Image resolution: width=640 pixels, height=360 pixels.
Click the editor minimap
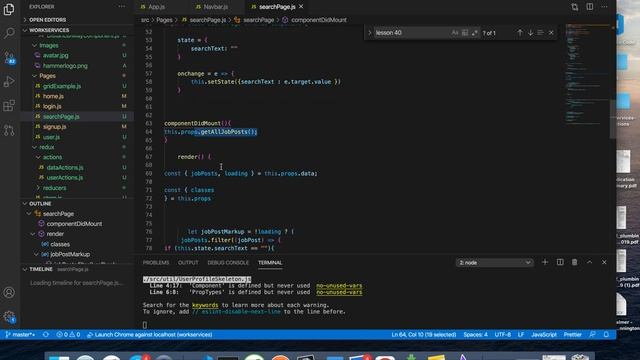click(587, 73)
